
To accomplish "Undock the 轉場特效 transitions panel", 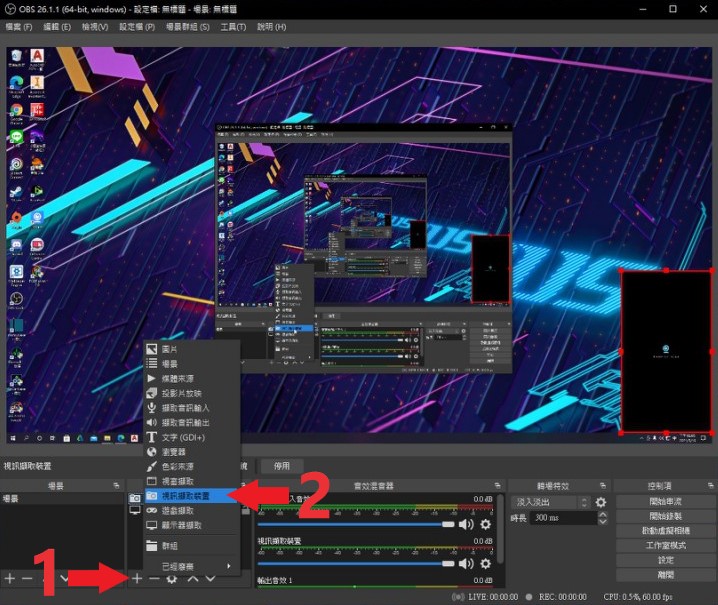I will (x=603, y=485).
